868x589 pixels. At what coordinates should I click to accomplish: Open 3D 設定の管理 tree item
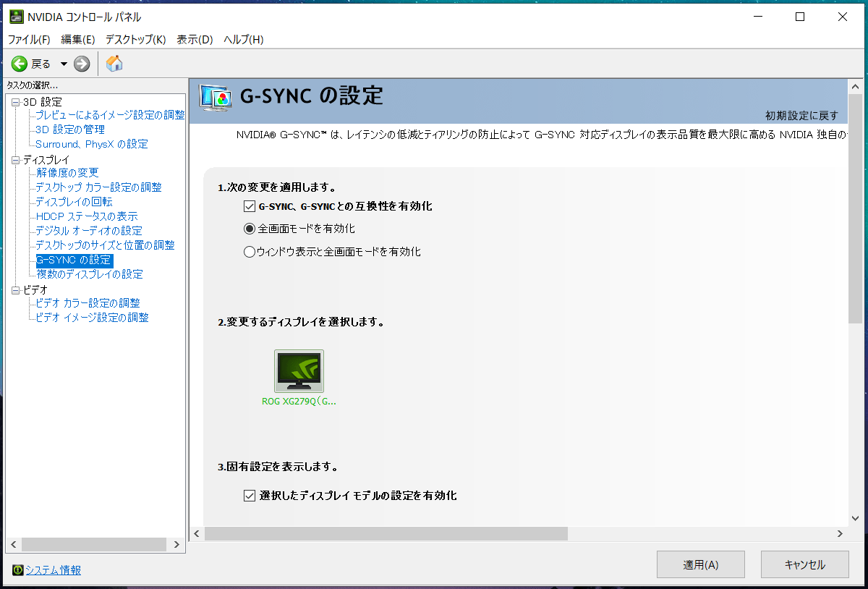70,130
